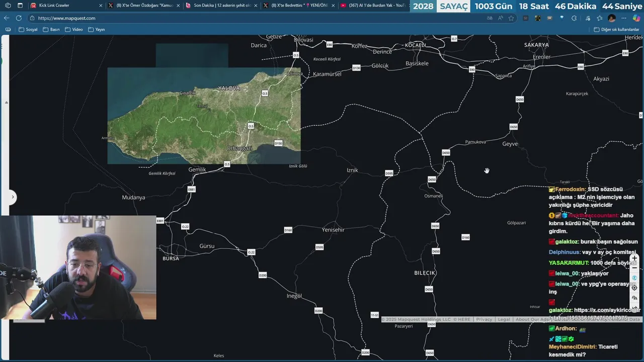Open the read aloud icon
The image size is (644, 362).
point(501,18)
